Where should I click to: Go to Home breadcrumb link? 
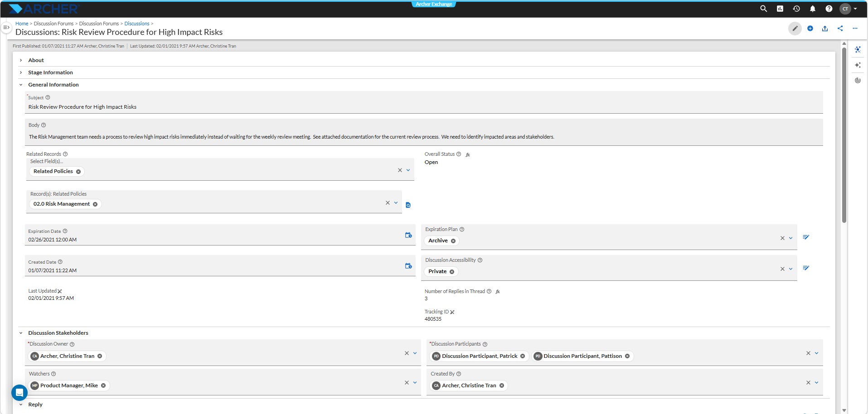22,24
